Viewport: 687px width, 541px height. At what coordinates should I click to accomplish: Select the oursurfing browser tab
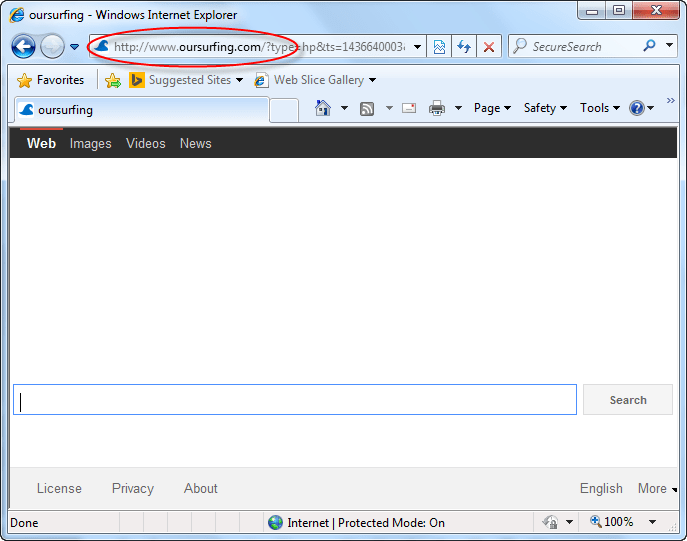(x=142, y=110)
